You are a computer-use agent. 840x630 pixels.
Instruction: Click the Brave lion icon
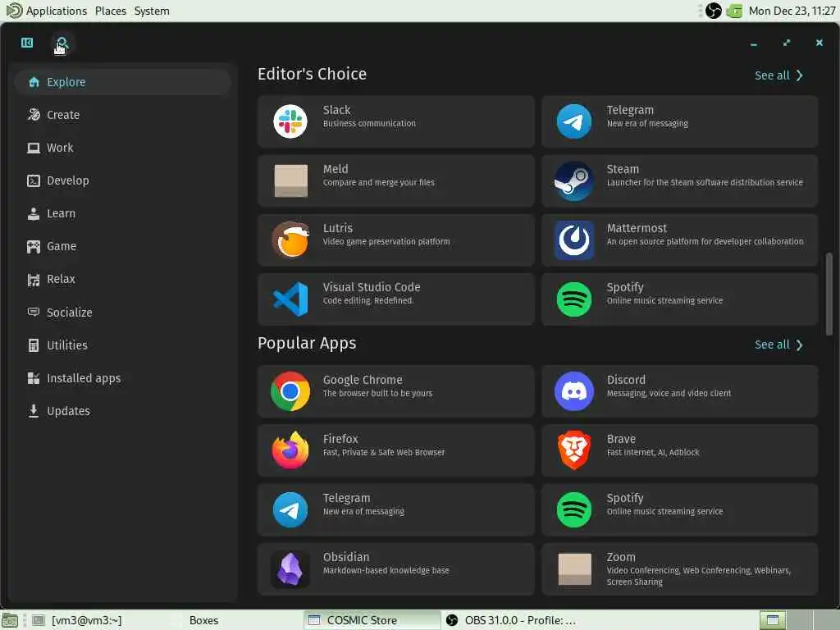(573, 450)
